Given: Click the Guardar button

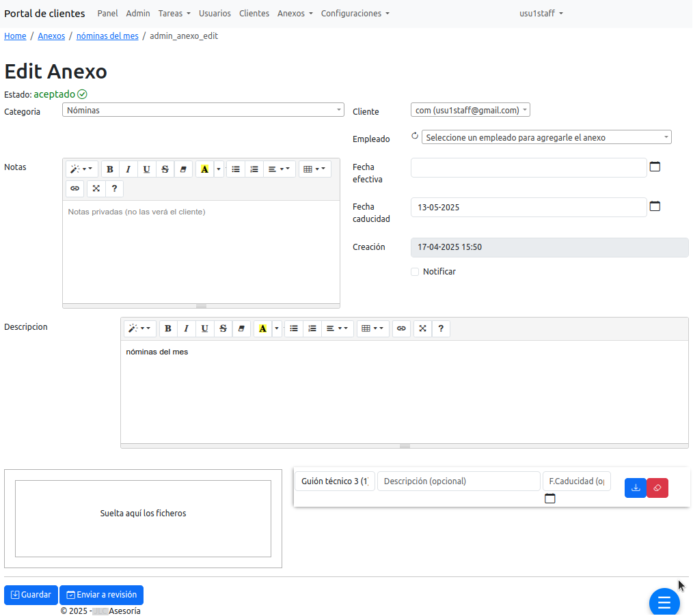Looking at the screenshot, I should [31, 595].
